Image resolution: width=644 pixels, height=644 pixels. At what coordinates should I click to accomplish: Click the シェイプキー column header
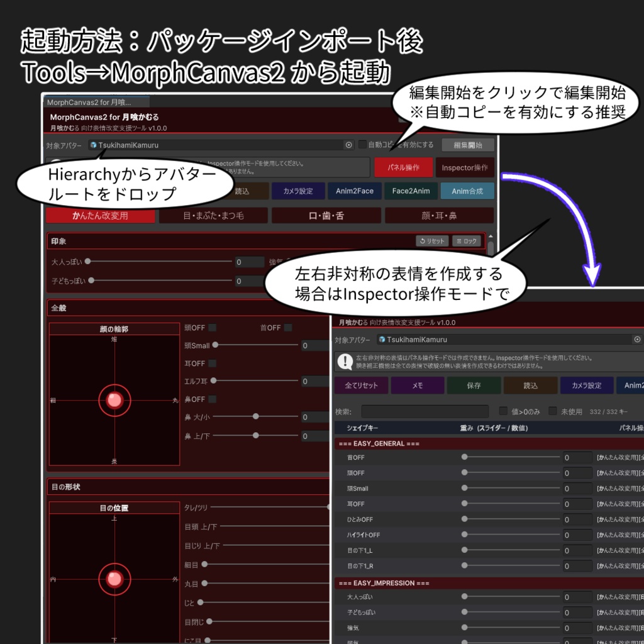(362, 428)
